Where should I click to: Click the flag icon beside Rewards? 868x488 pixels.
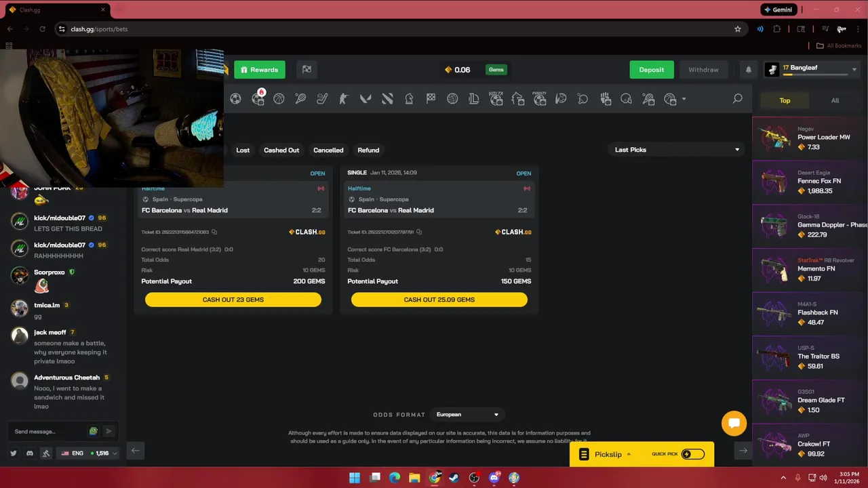(x=307, y=70)
